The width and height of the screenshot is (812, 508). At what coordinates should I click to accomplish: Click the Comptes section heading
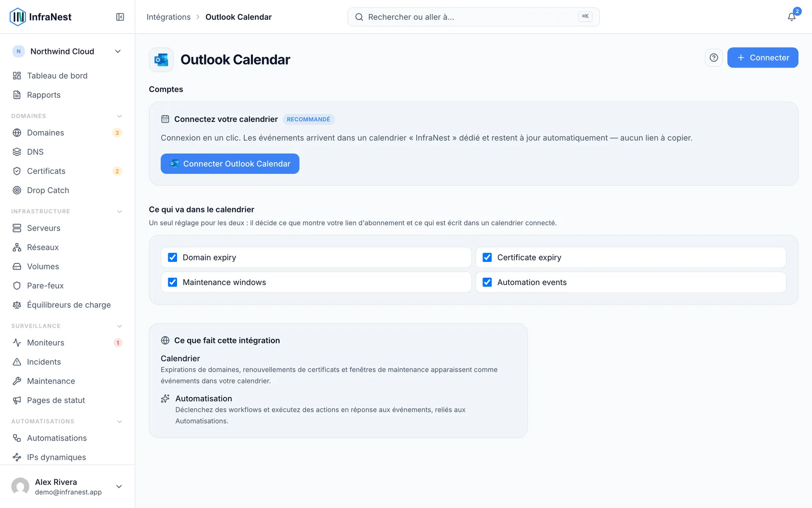166,89
